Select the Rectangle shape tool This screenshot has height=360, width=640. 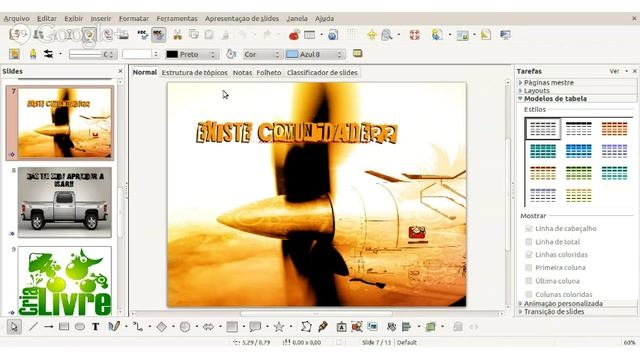pyautogui.click(x=64, y=327)
